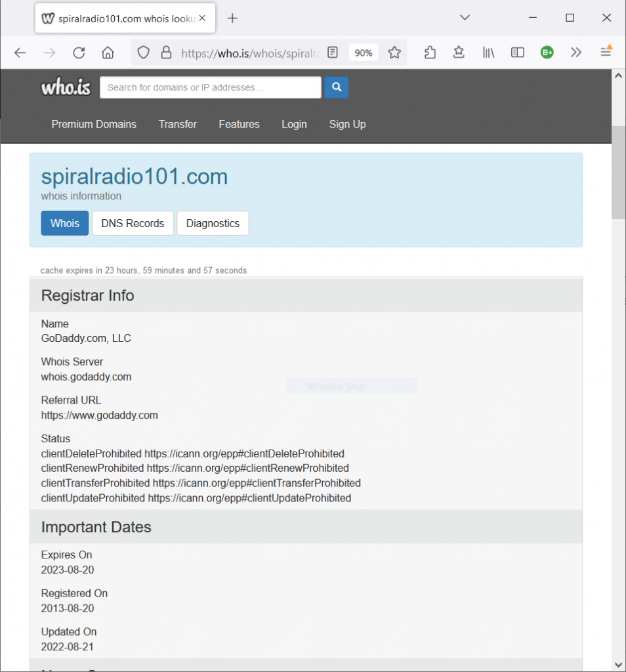Click the who.is URL address bar
The width and height of the screenshot is (626, 672).
coord(250,53)
